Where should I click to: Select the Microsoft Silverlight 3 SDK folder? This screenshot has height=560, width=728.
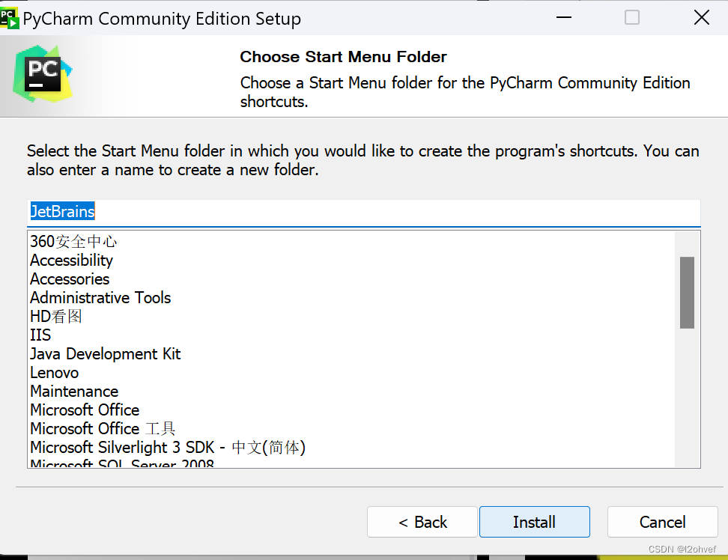click(166, 447)
